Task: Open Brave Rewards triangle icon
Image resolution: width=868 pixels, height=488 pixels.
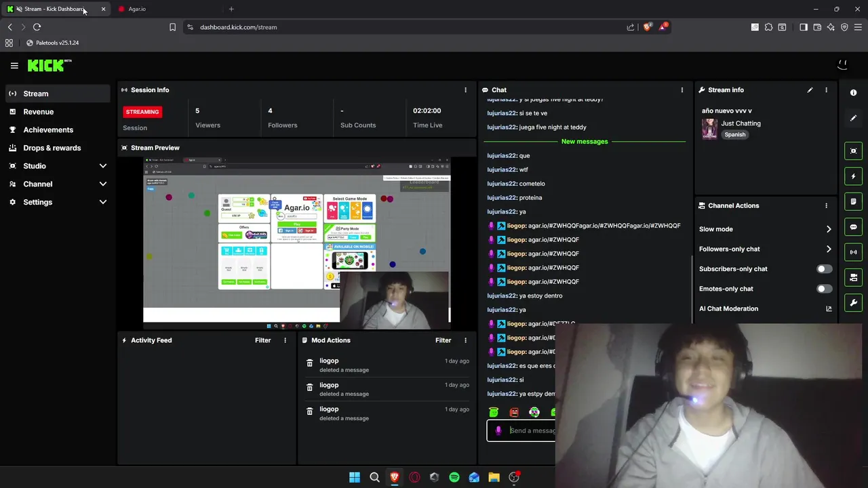Action: [664, 27]
